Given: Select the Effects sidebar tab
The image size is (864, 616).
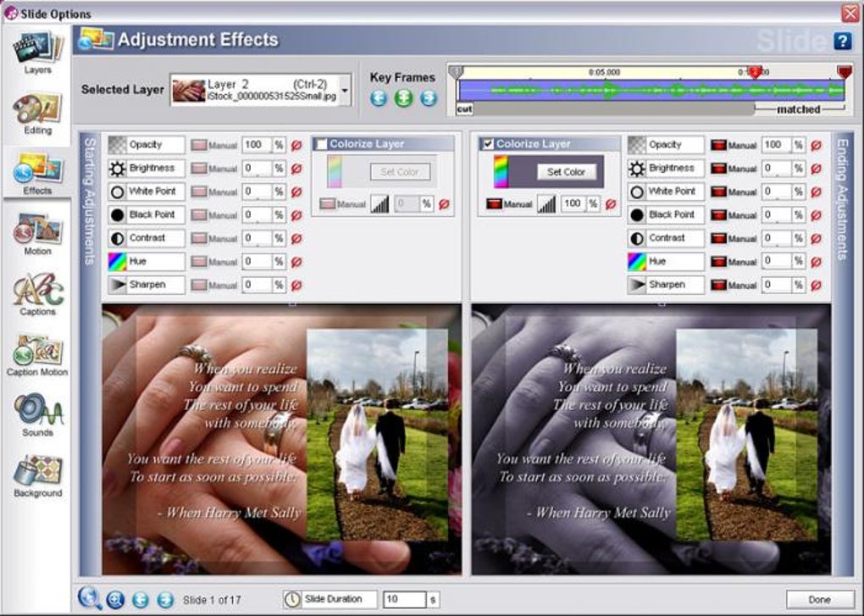Looking at the screenshot, I should pyautogui.click(x=37, y=174).
